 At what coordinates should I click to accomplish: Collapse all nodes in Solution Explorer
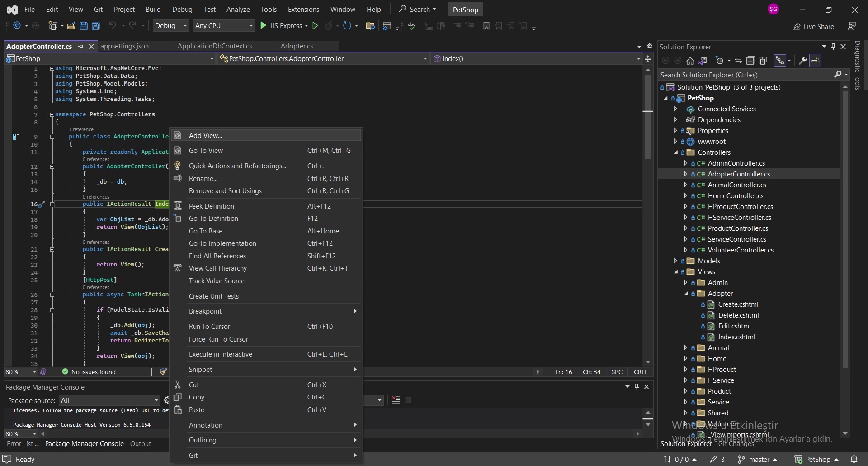[750, 61]
